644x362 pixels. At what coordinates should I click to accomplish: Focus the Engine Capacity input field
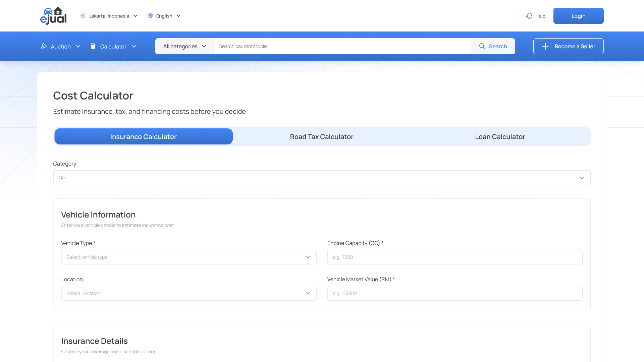(x=454, y=257)
